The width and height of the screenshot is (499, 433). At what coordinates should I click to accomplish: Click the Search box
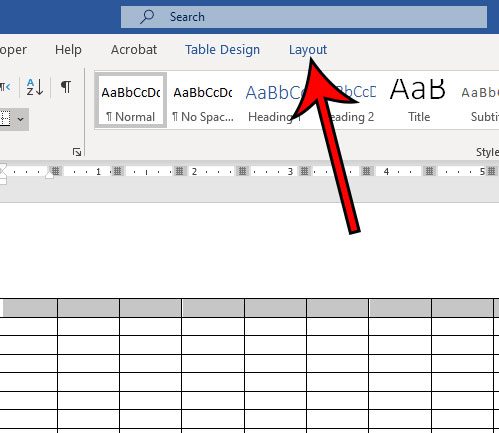point(304,17)
